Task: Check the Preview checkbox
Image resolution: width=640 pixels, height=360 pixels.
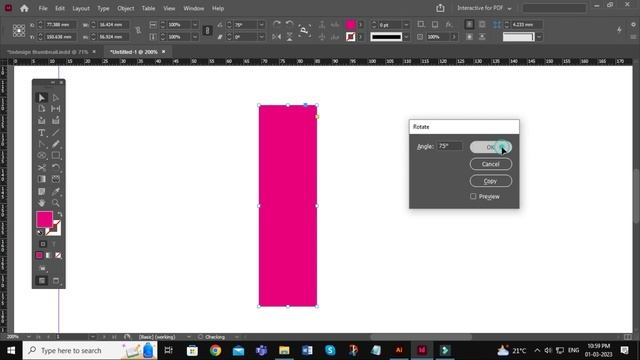Action: (x=473, y=196)
